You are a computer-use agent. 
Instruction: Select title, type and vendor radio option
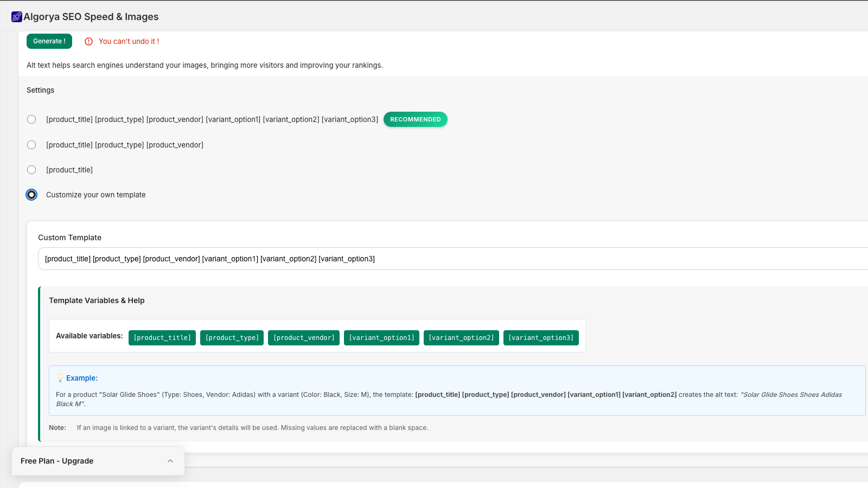pos(31,145)
